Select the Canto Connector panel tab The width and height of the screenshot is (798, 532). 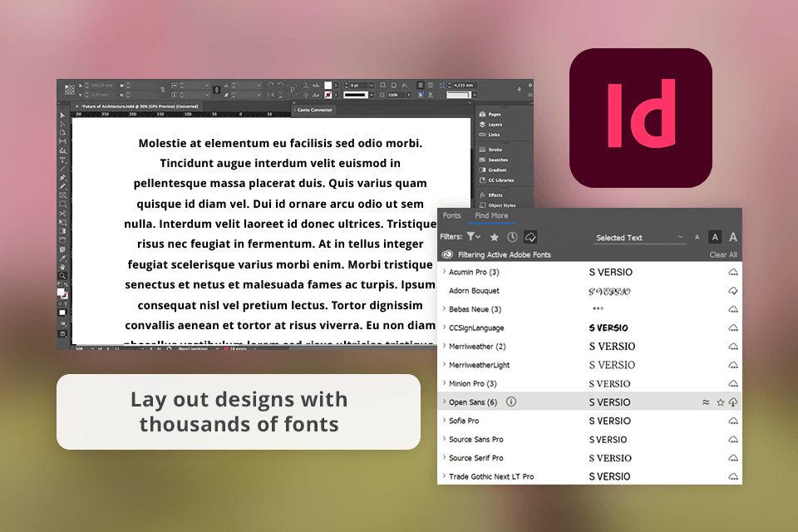[x=314, y=110]
